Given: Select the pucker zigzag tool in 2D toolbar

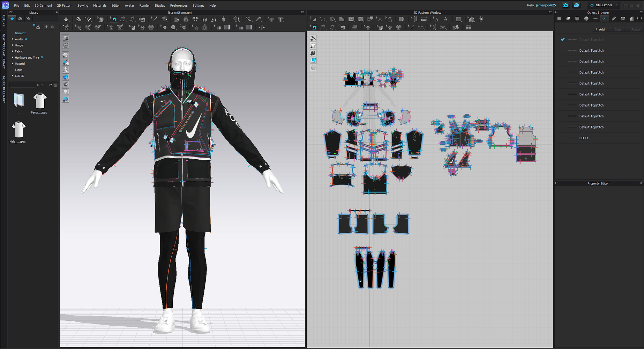Looking at the screenshot, I should tap(443, 27).
